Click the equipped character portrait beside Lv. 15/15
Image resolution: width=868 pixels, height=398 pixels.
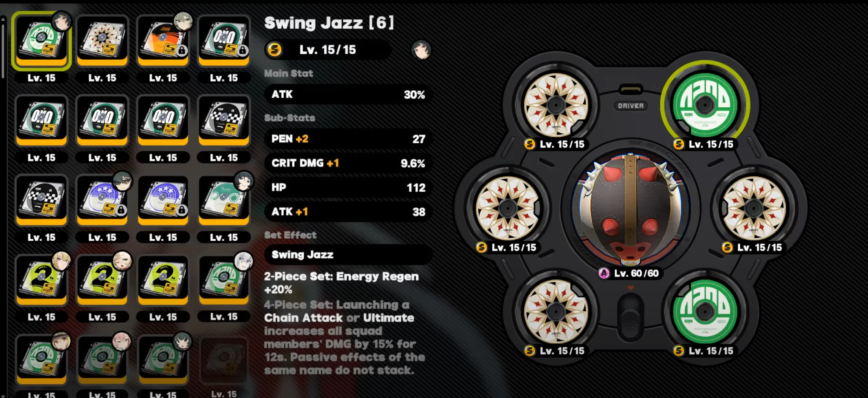[421, 50]
